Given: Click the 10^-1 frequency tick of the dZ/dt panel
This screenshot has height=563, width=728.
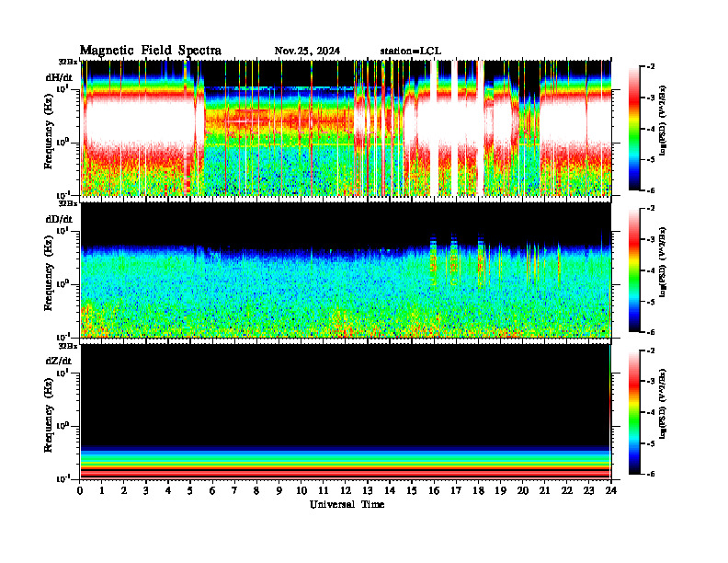Looking at the screenshot, I should (63, 478).
